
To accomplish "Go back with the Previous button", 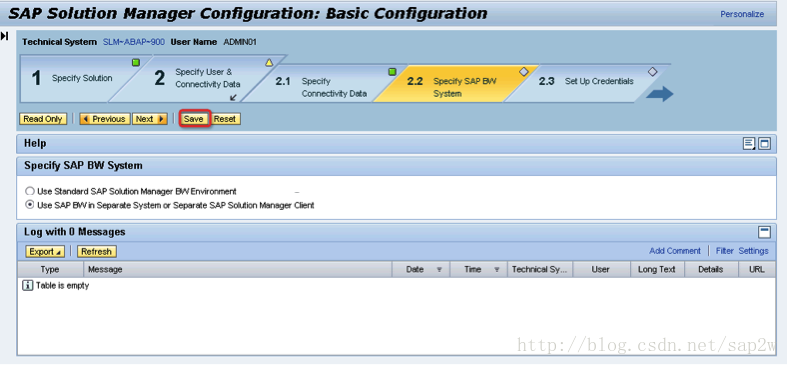I will [x=105, y=119].
